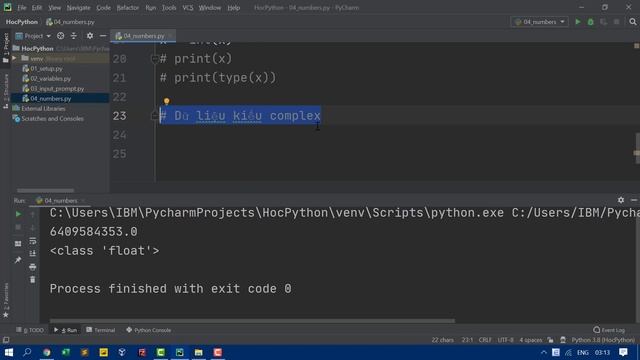Click the yellow lightbulb intention icon
The image size is (640, 360).
coord(167,101)
